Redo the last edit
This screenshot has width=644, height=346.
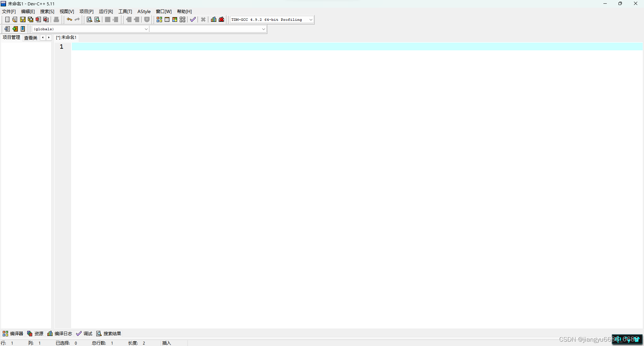click(x=77, y=19)
